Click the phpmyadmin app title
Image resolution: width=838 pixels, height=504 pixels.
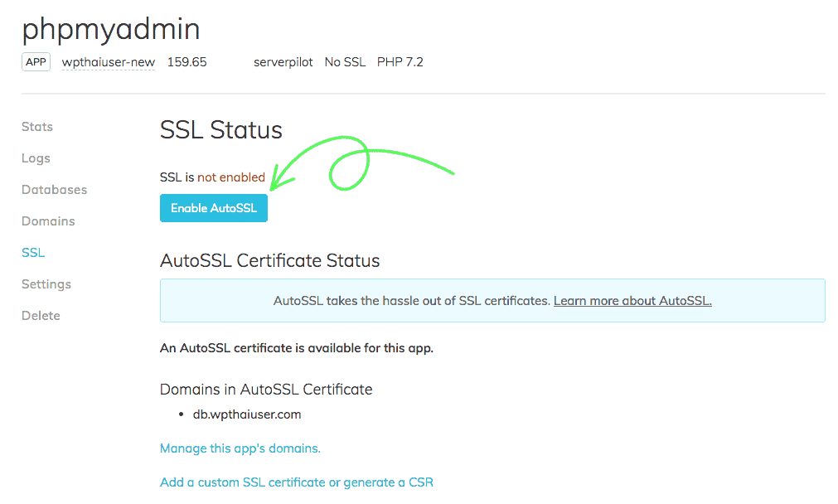(x=111, y=29)
